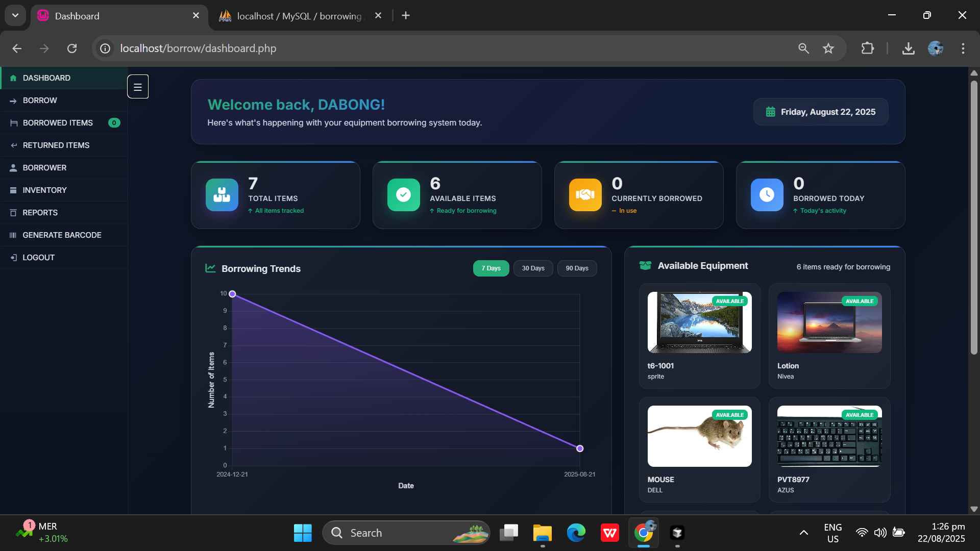Click the t6-1001 laptop thumbnail
This screenshot has height=551, width=980.
click(699, 322)
